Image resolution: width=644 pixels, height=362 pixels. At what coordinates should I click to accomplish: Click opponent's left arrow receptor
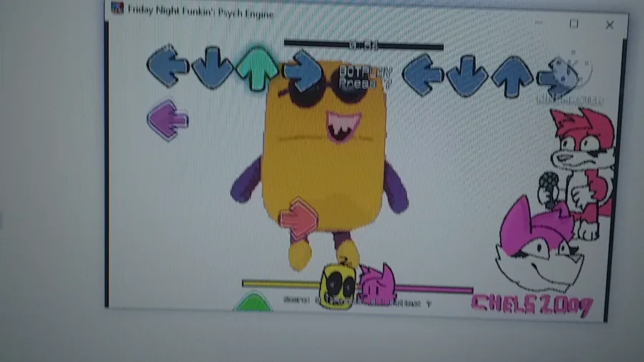(167, 66)
